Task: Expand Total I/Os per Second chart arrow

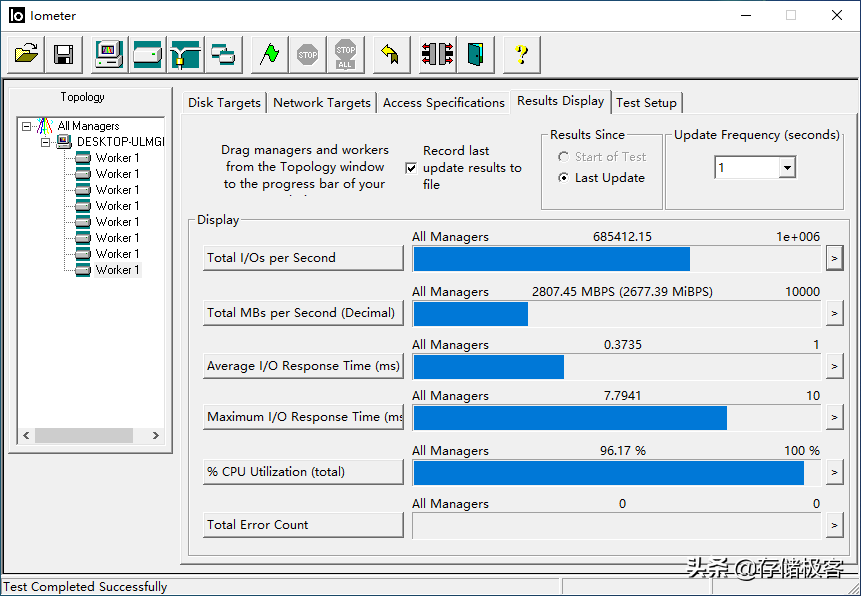Action: pos(835,258)
